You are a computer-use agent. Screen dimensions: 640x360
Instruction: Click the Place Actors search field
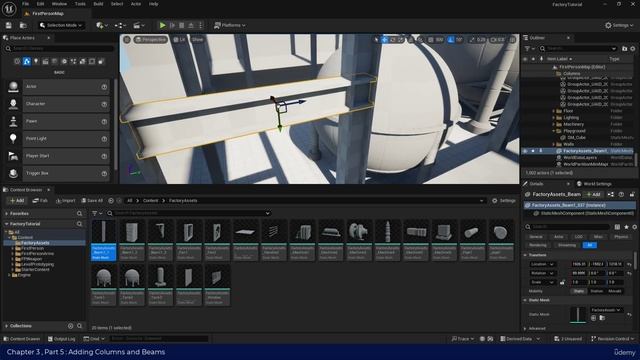coord(59,49)
